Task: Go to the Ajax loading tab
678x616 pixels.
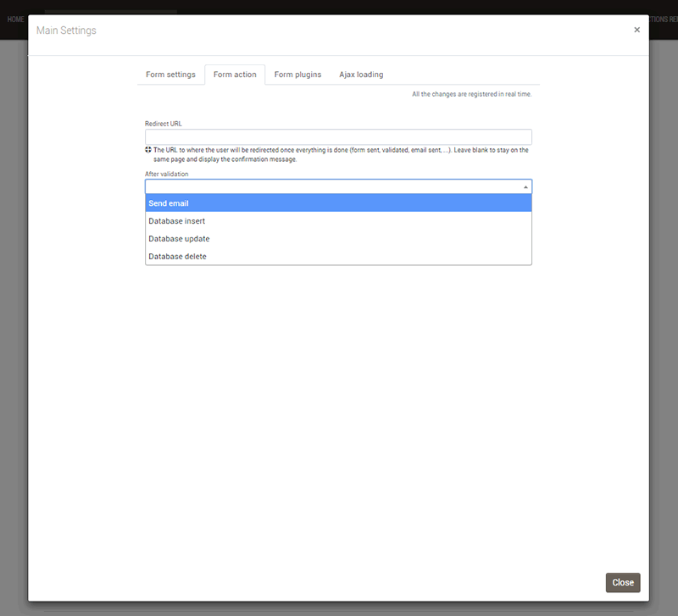Action: point(361,75)
